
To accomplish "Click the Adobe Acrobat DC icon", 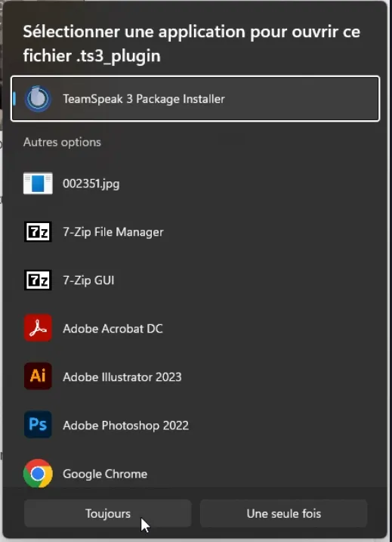I will click(38, 328).
